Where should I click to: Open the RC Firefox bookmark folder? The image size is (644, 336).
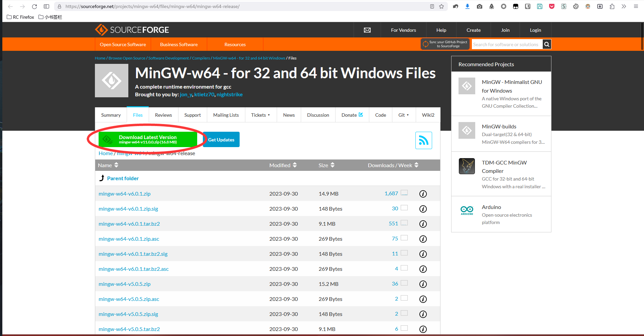pyautogui.click(x=20, y=17)
